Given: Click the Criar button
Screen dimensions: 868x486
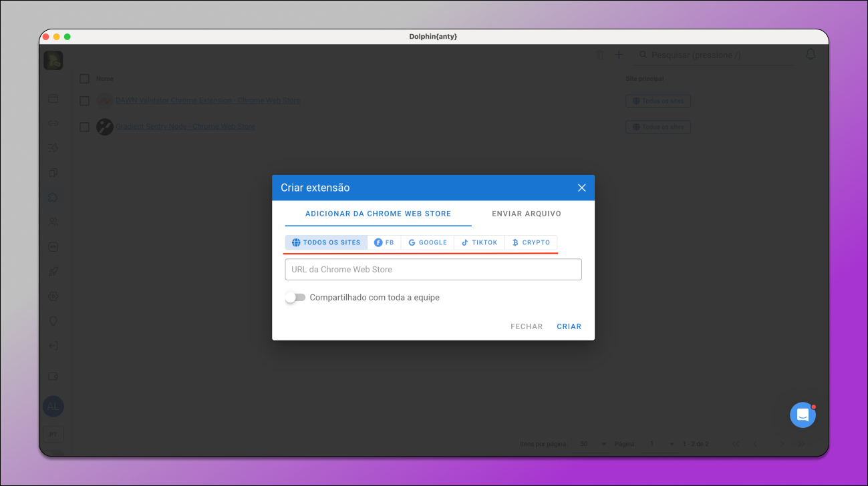Looking at the screenshot, I should point(569,326).
